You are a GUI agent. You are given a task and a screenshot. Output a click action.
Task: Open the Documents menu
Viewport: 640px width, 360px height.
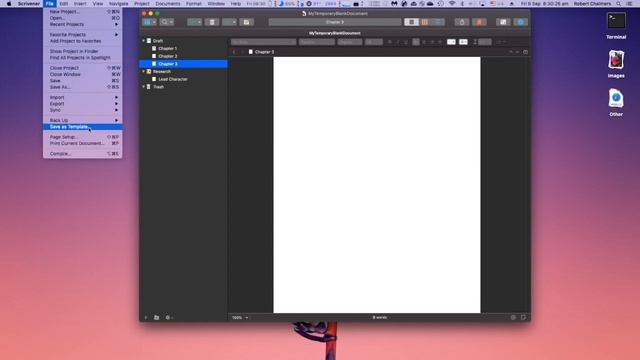167,4
